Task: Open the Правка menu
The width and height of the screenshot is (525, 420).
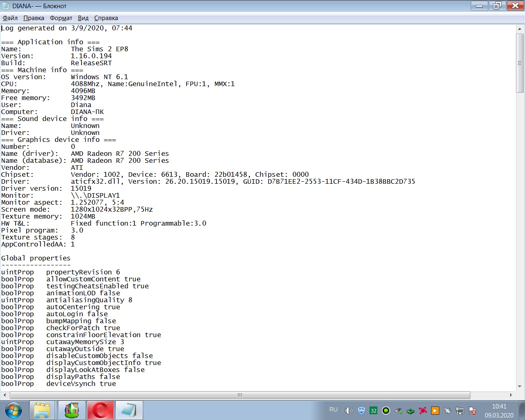Action: [34, 18]
